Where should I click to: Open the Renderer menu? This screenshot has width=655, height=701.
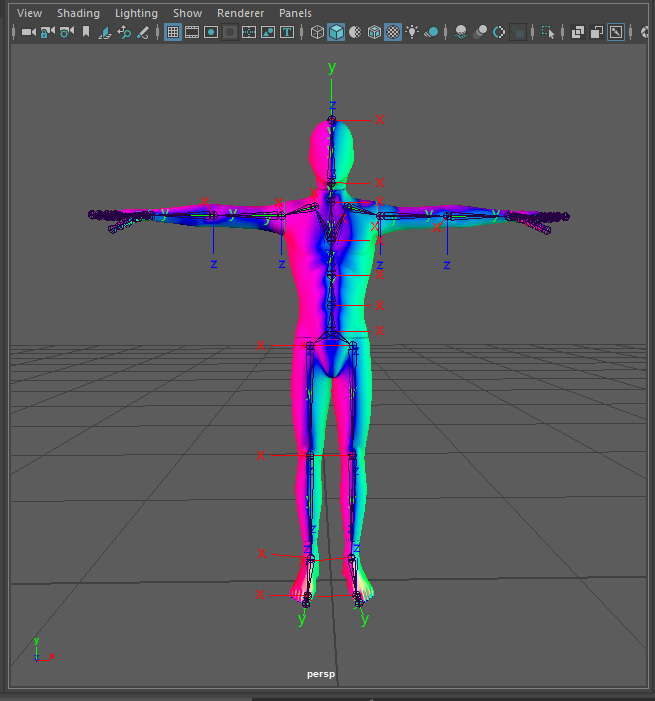pos(241,13)
